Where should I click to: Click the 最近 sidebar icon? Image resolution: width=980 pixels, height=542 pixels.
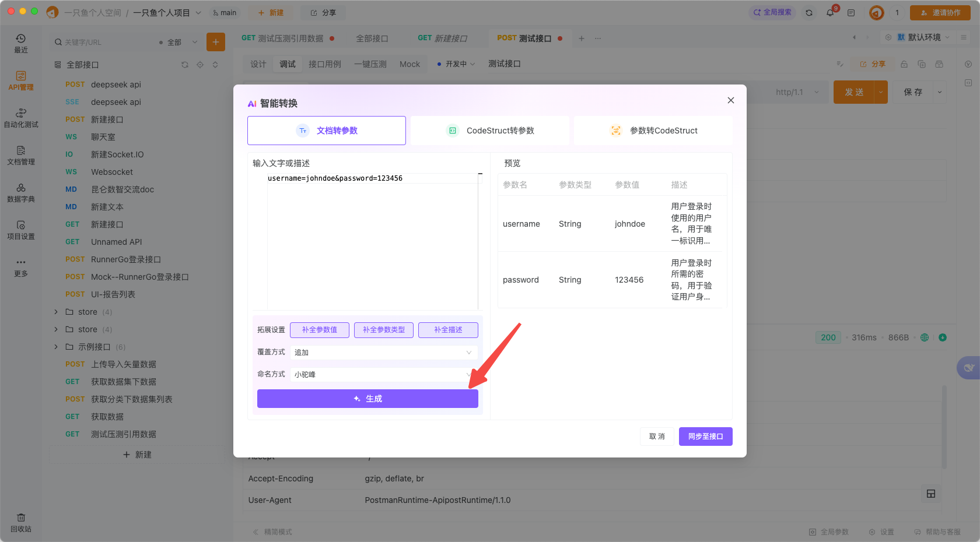coord(21,43)
